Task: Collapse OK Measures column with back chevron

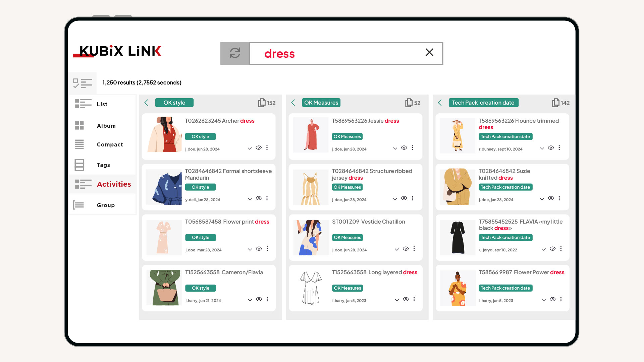Action: pos(293,103)
